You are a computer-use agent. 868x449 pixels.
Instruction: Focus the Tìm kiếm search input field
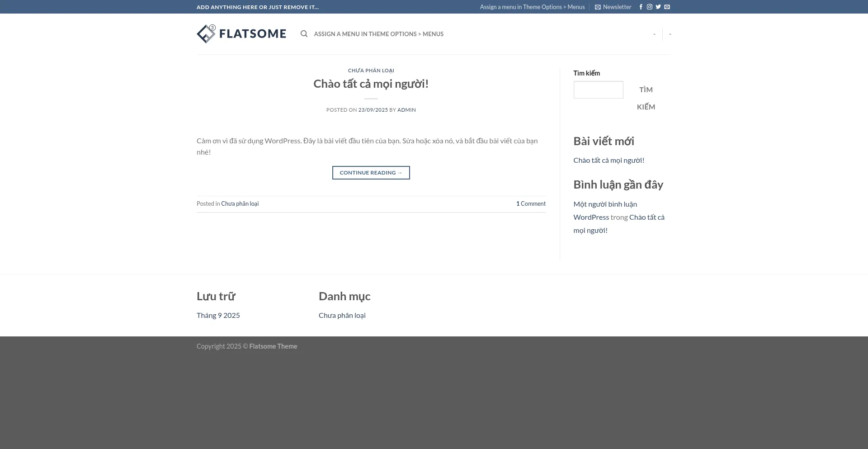(598, 90)
